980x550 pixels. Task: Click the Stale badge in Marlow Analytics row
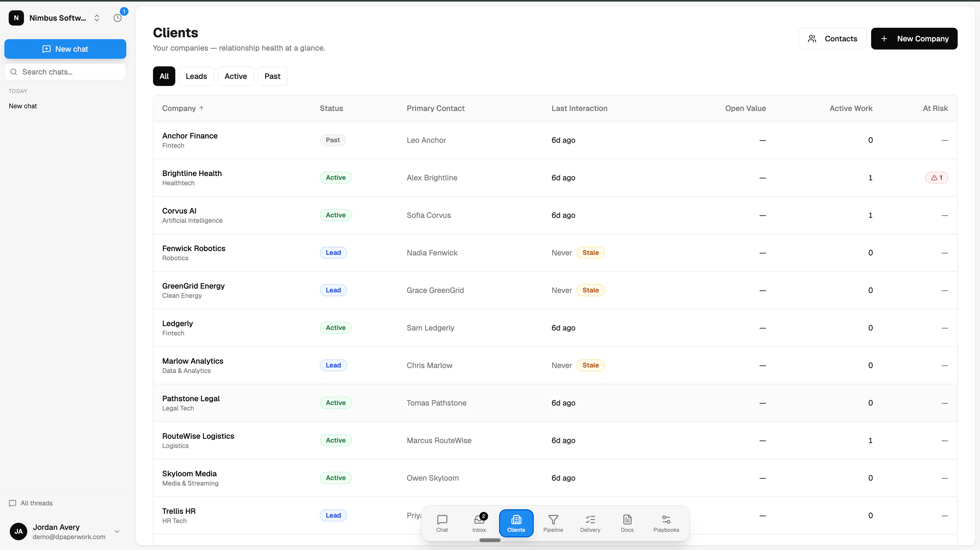click(590, 365)
